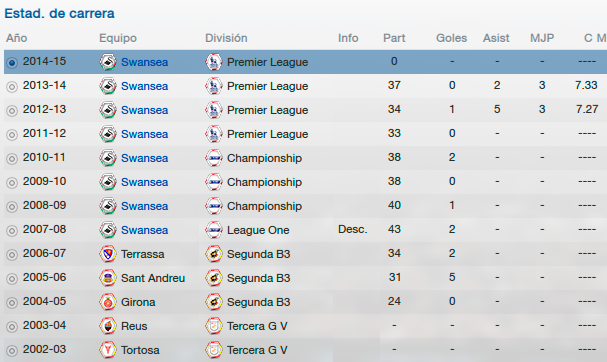607x362 pixels.
Task: Click Tortosa club badge icon
Action: [x=108, y=350]
